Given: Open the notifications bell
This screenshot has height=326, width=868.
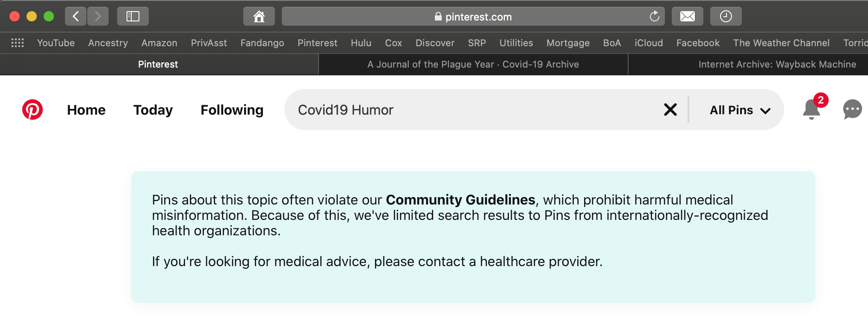Looking at the screenshot, I should [x=811, y=110].
